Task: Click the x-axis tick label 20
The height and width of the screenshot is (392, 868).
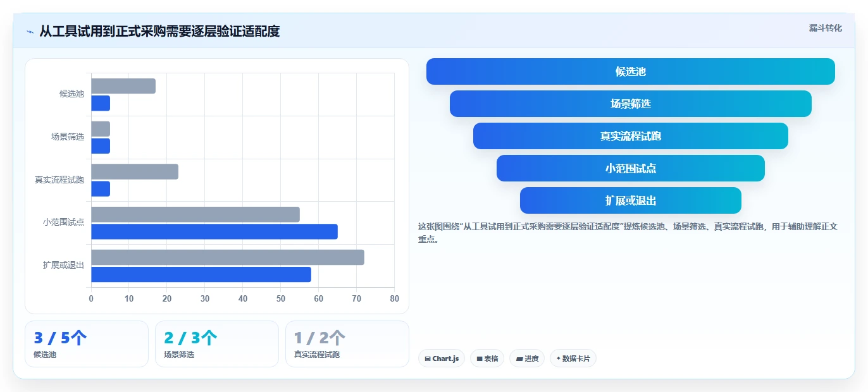Action: coord(167,298)
